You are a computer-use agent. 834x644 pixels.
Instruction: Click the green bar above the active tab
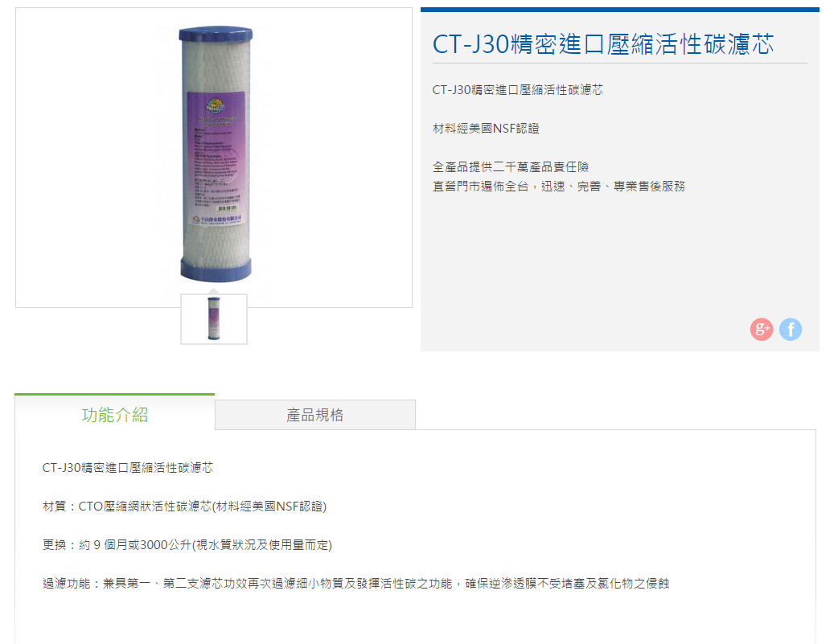115,395
